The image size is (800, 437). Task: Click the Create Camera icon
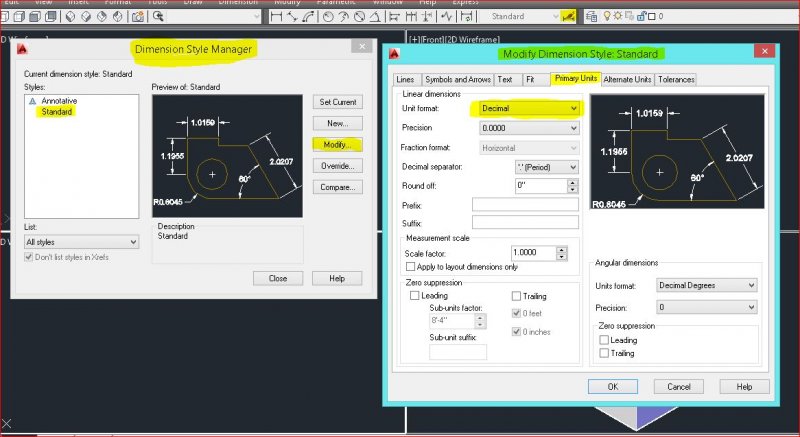(x=138, y=17)
